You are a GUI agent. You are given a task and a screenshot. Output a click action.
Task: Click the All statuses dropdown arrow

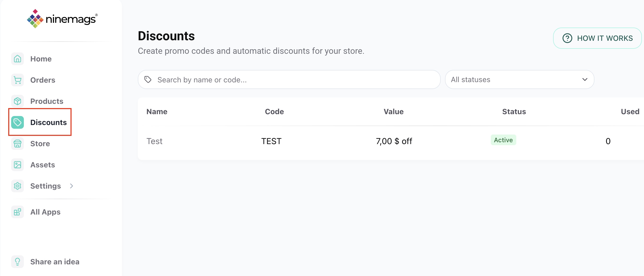pos(585,79)
